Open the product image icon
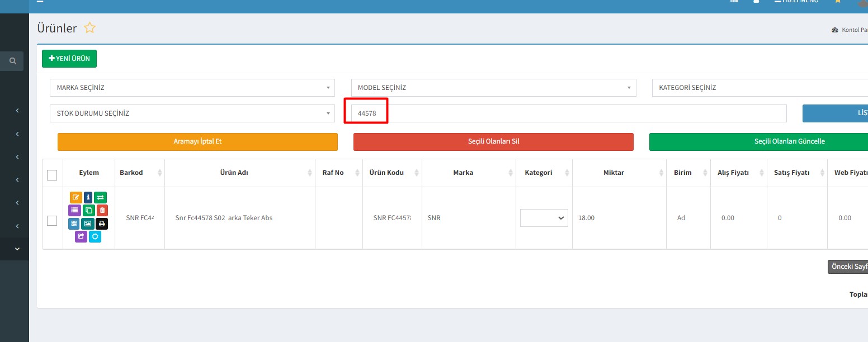The image size is (868, 342). pyautogui.click(x=88, y=224)
